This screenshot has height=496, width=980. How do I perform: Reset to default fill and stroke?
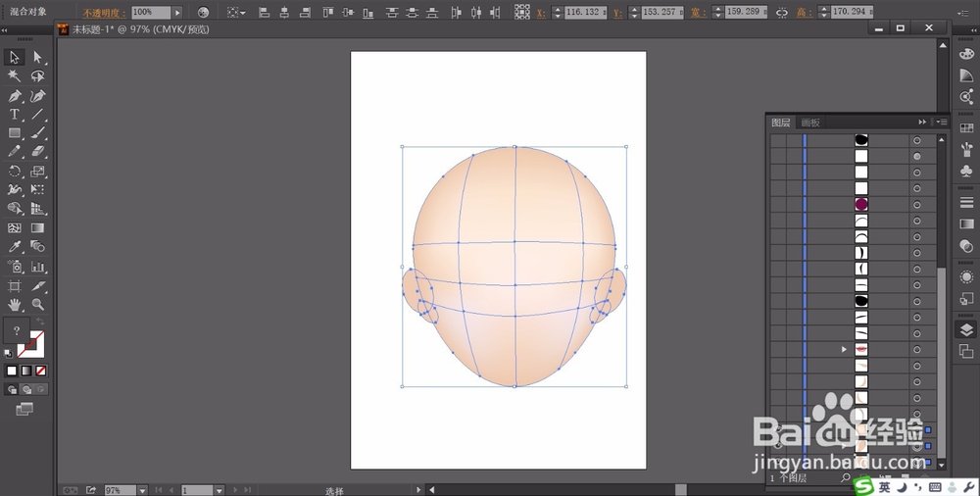8,354
